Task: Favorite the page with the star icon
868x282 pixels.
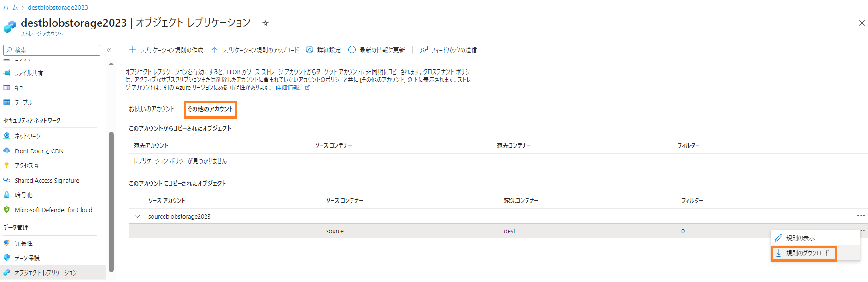Action: click(265, 23)
